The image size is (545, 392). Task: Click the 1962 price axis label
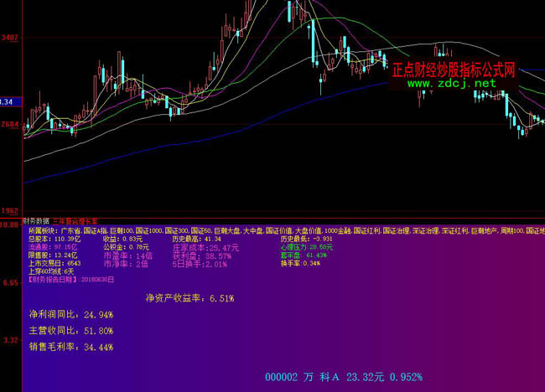coord(10,211)
